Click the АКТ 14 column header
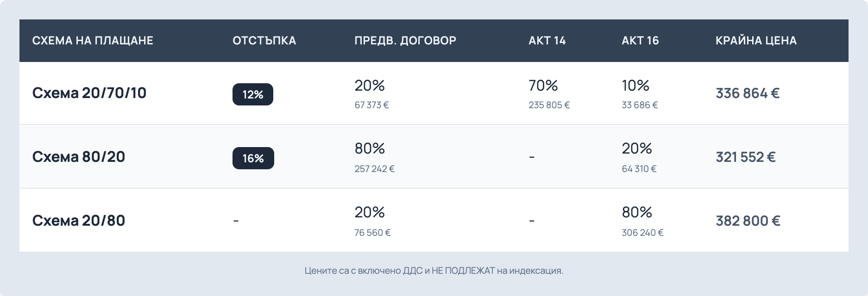This screenshot has width=868, height=296. pos(547,41)
